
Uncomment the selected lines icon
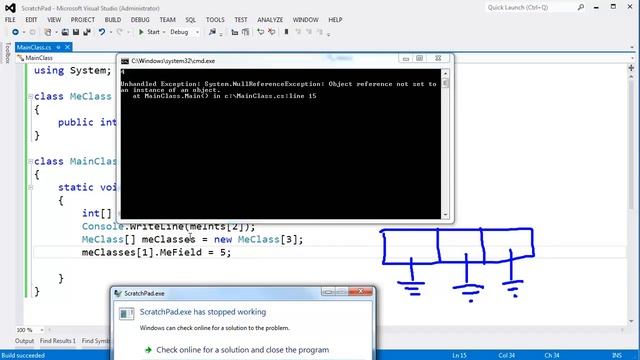271,32
